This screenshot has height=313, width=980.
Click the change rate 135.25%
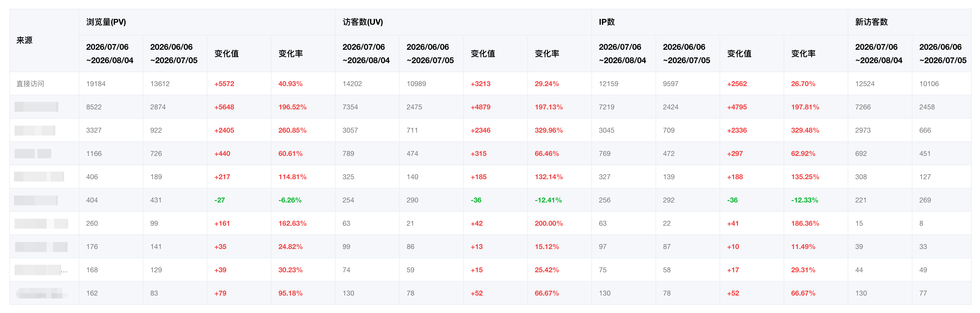(x=805, y=177)
